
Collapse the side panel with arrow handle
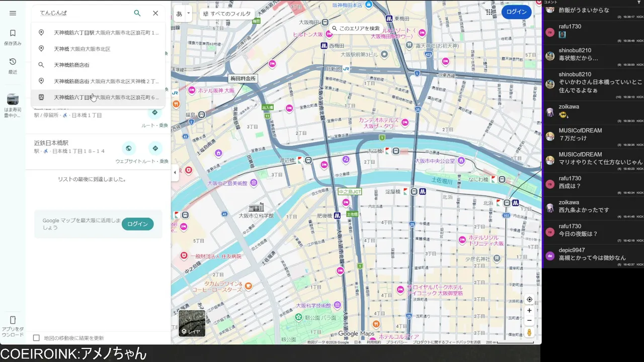175,172
